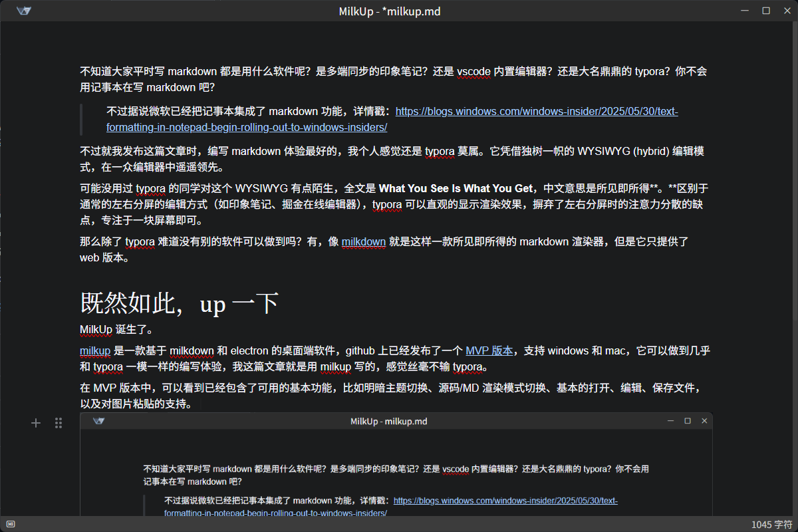Add a new block with the plus icon
The width and height of the screenshot is (798, 532).
pyautogui.click(x=36, y=423)
